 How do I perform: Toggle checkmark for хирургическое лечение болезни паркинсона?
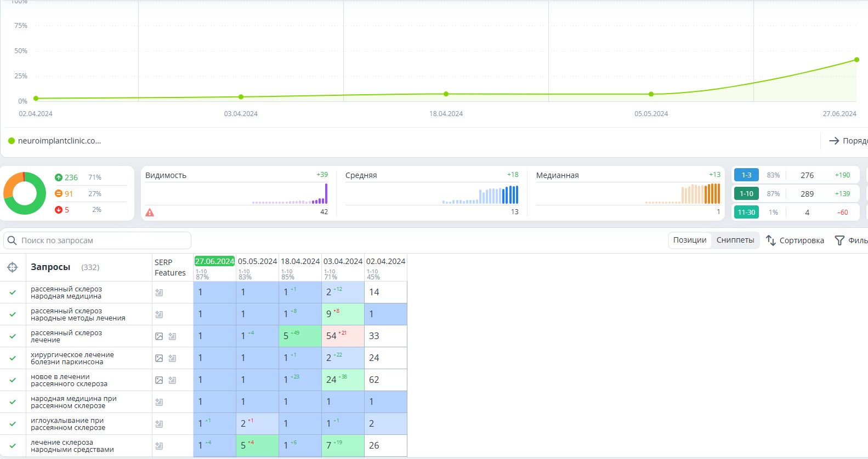point(13,358)
